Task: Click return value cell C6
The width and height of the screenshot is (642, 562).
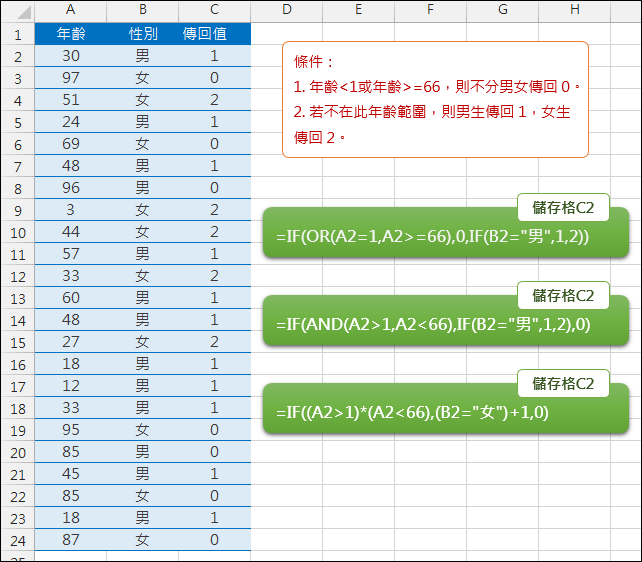Action: point(215,144)
